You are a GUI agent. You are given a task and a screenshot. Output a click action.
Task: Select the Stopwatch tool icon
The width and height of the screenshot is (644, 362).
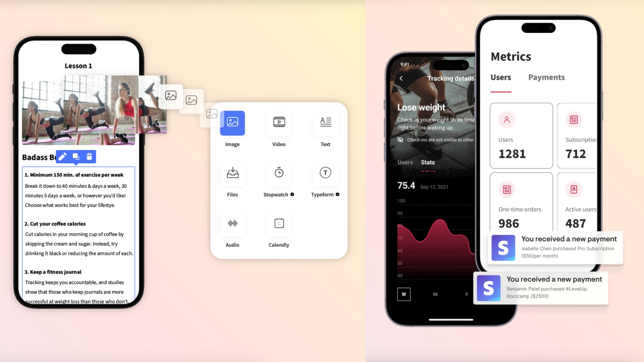pyautogui.click(x=279, y=172)
